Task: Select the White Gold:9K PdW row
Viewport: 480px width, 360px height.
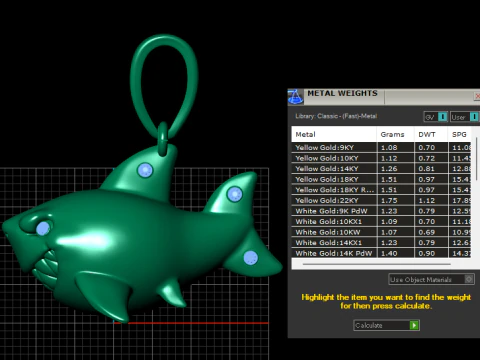Action: pyautogui.click(x=381, y=211)
